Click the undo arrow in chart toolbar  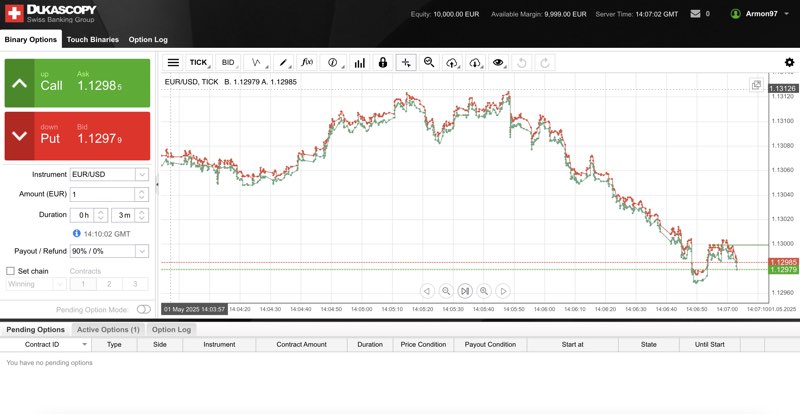(521, 63)
